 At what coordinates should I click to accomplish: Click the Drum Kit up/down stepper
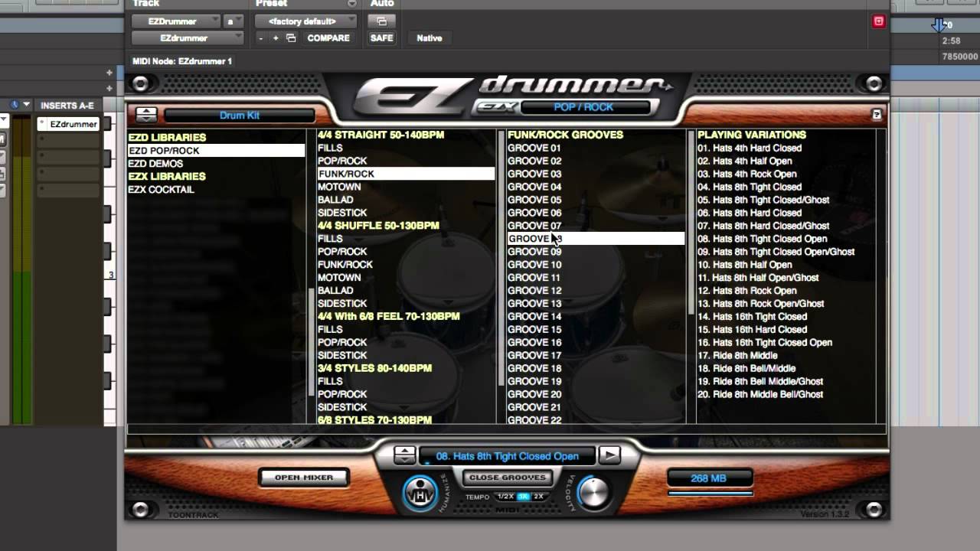tap(146, 115)
